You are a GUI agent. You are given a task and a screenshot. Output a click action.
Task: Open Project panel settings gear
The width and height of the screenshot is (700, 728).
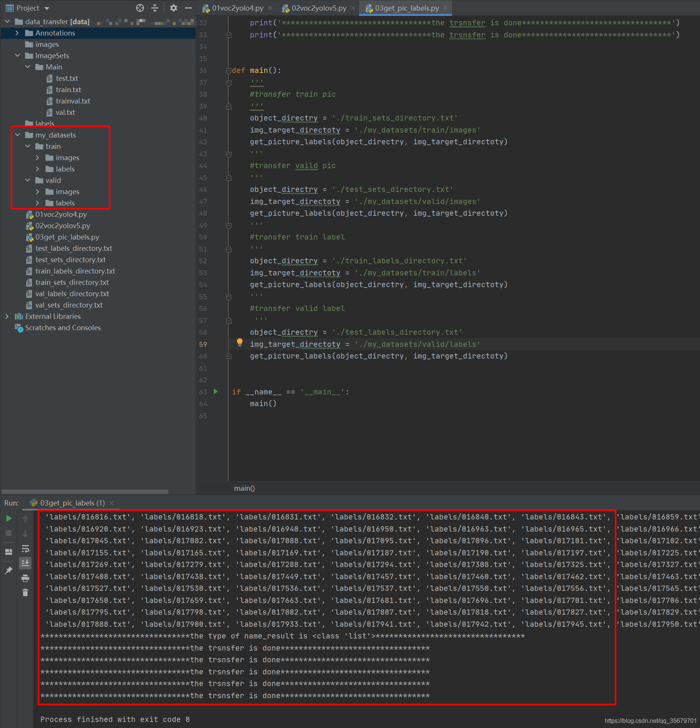[x=173, y=8]
